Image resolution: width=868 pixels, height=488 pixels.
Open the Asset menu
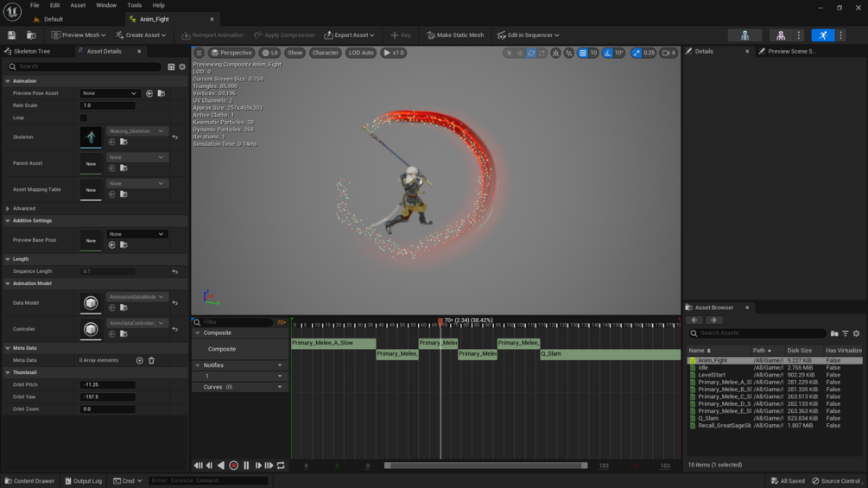click(78, 5)
